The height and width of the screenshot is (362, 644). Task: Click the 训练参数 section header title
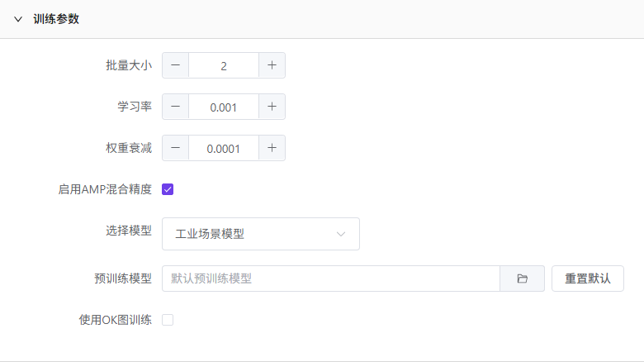pyautogui.click(x=56, y=19)
